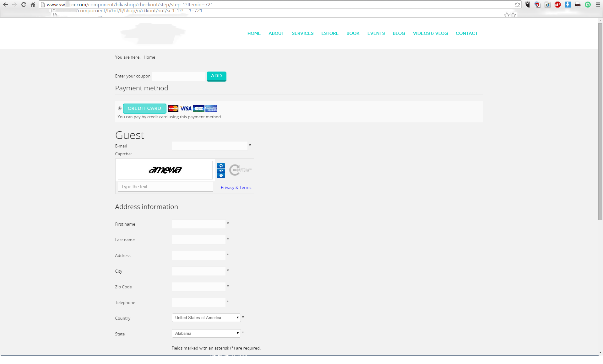Click the Hootsuite owl extension icon
Viewport: 603px width, 364px height.
(528, 4)
